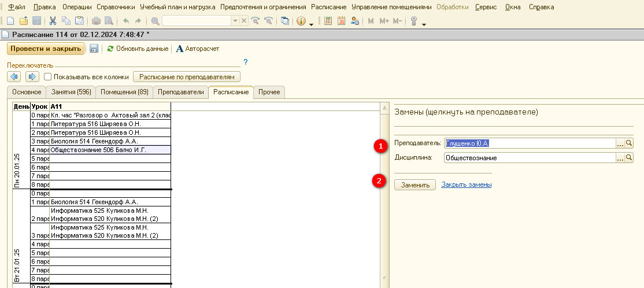Screen dimensions: 644x288
Task: Click the New document icon
Action: coord(10,21)
